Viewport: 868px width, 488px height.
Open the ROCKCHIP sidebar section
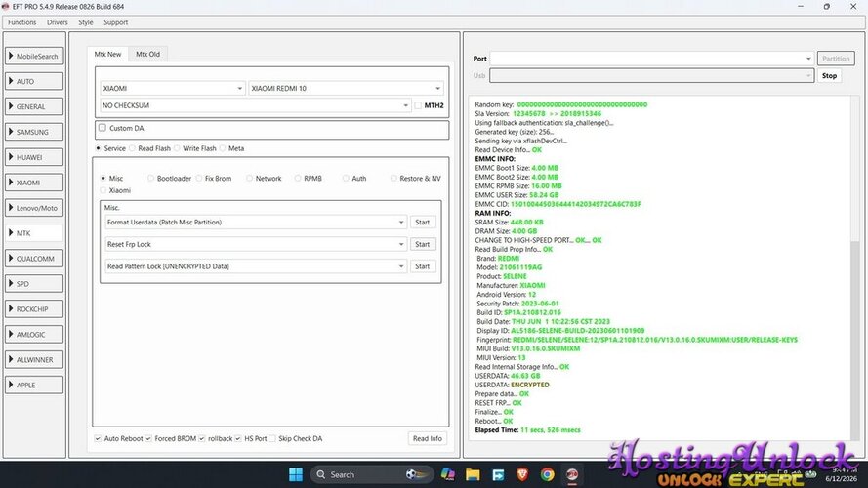[x=34, y=308]
